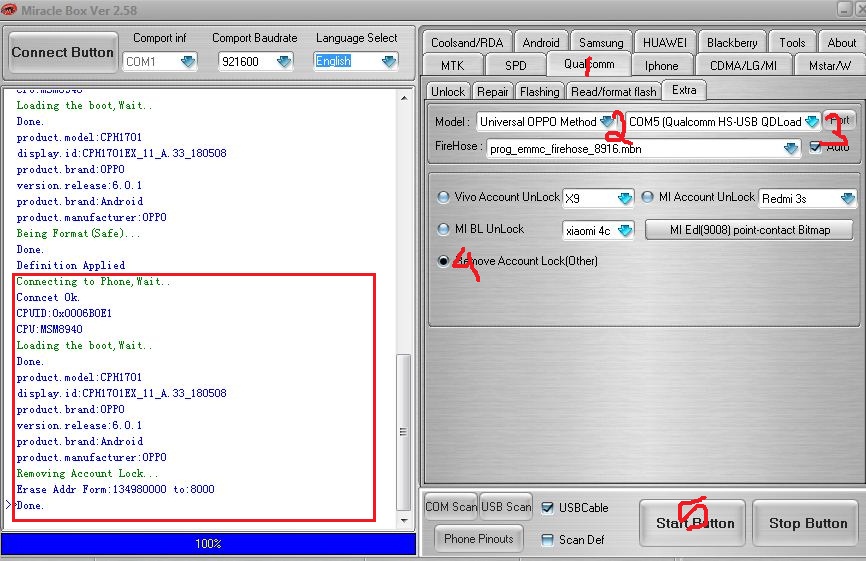
Task: Switch to the Samsung tab
Action: tap(601, 43)
